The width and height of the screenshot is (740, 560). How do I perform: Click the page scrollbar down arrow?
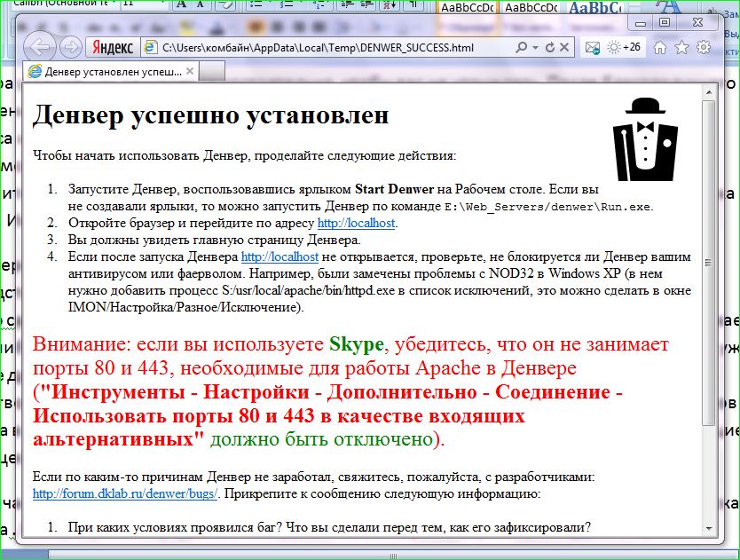pyautogui.click(x=709, y=528)
